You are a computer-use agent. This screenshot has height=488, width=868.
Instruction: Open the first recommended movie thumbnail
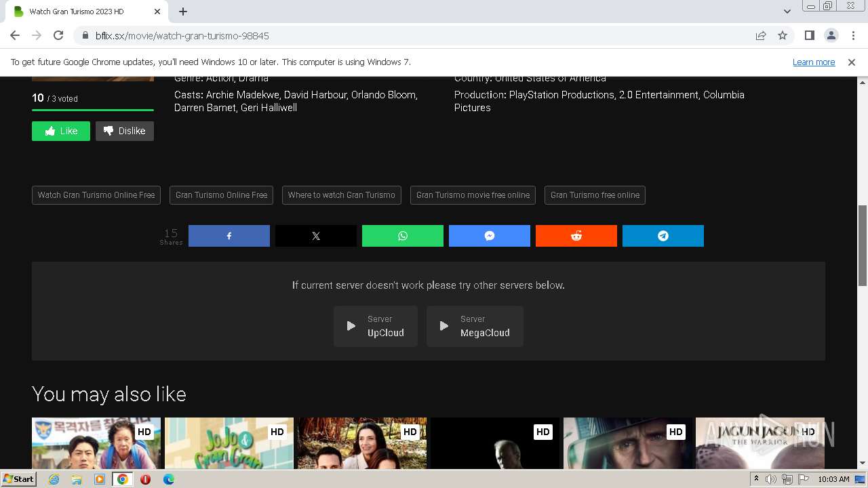(96, 443)
